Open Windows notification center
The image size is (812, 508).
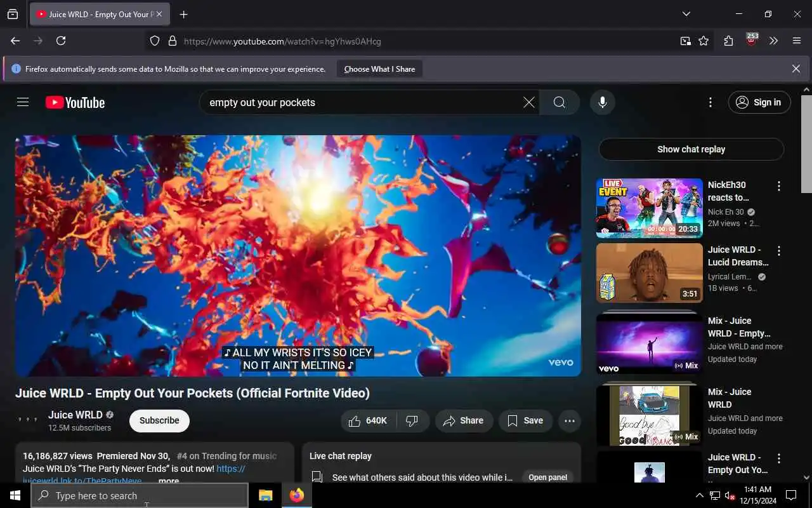tap(791, 495)
